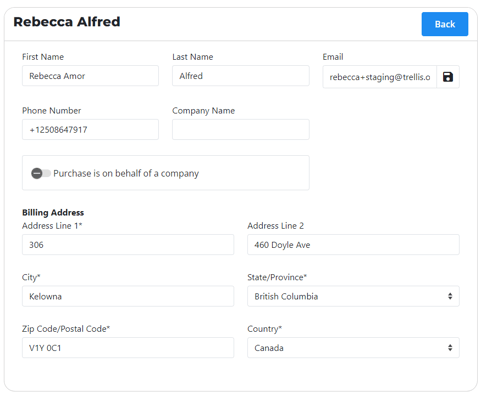The image size is (481, 397).
Task: Focus the City field containing Kelowna
Action: click(x=128, y=296)
